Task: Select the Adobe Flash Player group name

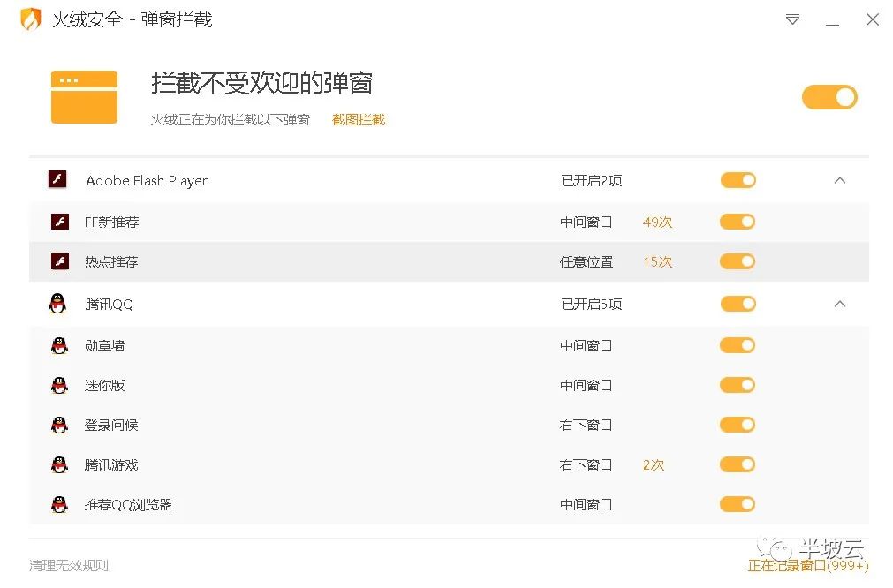Action: coord(147,180)
